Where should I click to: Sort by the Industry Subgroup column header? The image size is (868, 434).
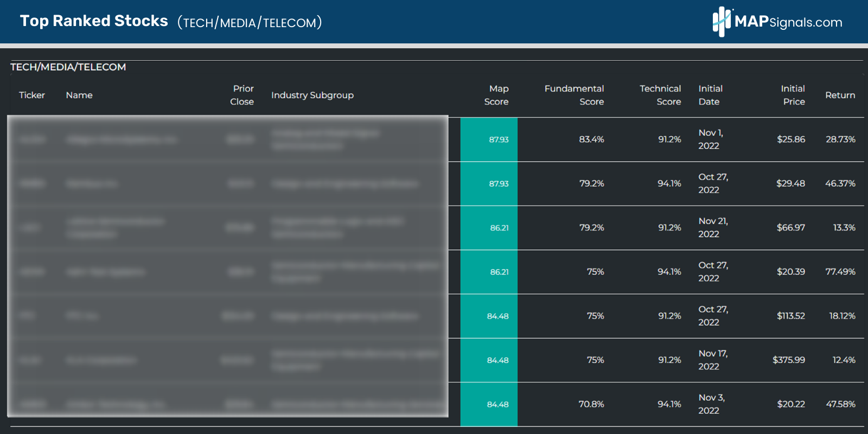pos(312,95)
